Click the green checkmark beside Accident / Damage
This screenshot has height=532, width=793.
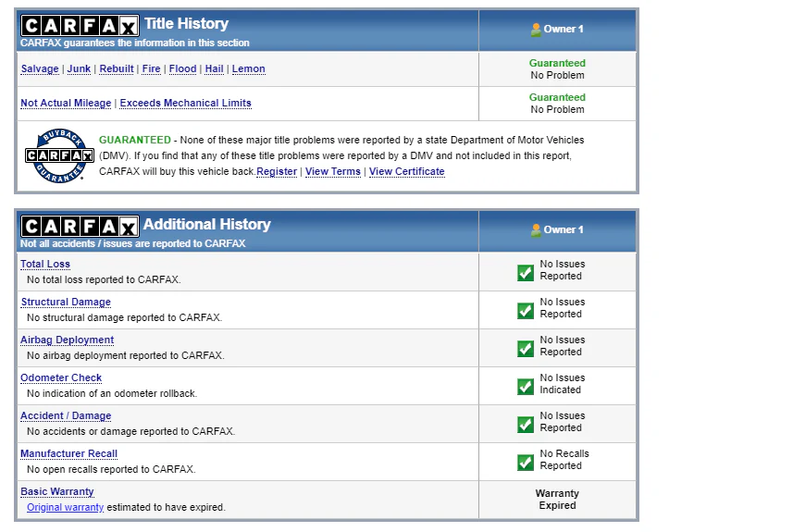tap(526, 425)
